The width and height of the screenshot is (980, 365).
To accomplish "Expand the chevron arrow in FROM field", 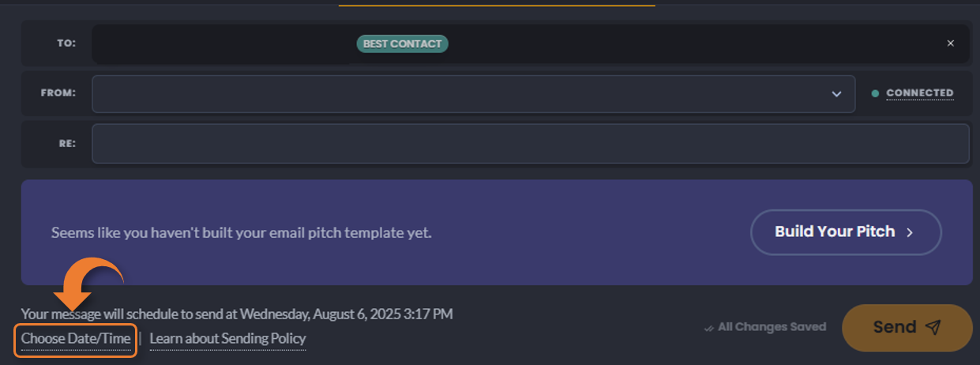I will point(836,94).
